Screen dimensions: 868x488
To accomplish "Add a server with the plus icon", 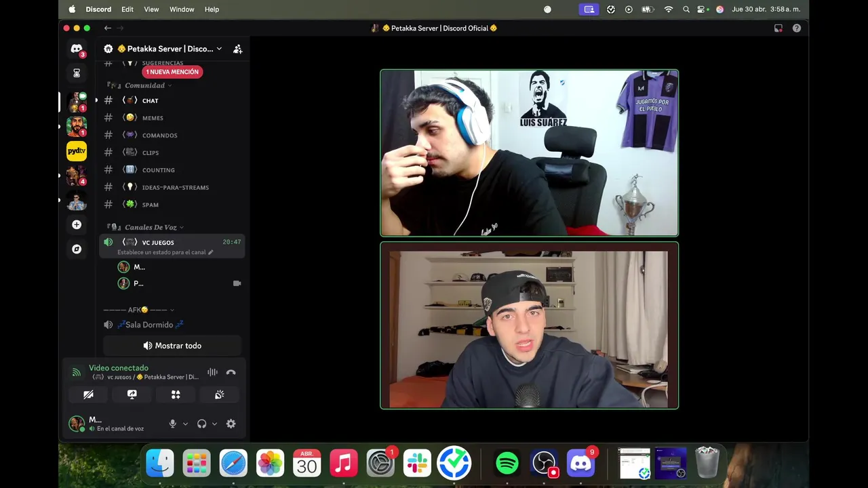I will [x=77, y=224].
